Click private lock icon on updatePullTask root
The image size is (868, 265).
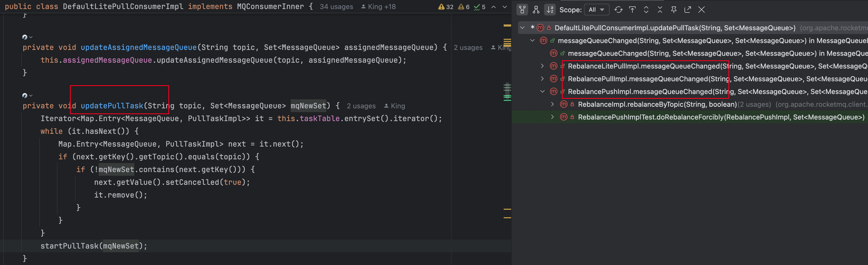(x=549, y=28)
